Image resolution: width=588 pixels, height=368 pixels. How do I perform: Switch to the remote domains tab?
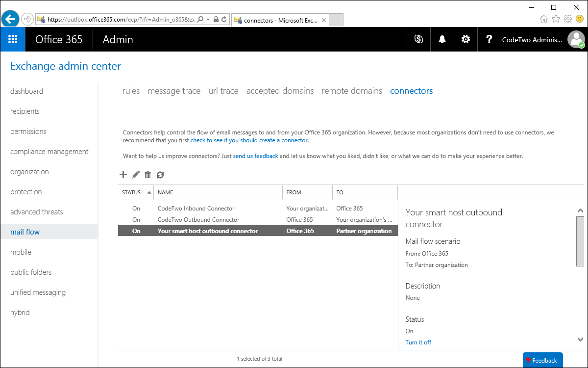tap(352, 91)
